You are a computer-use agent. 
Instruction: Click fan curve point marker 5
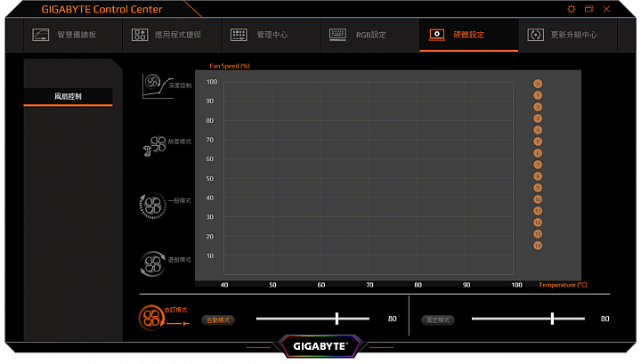(538, 142)
